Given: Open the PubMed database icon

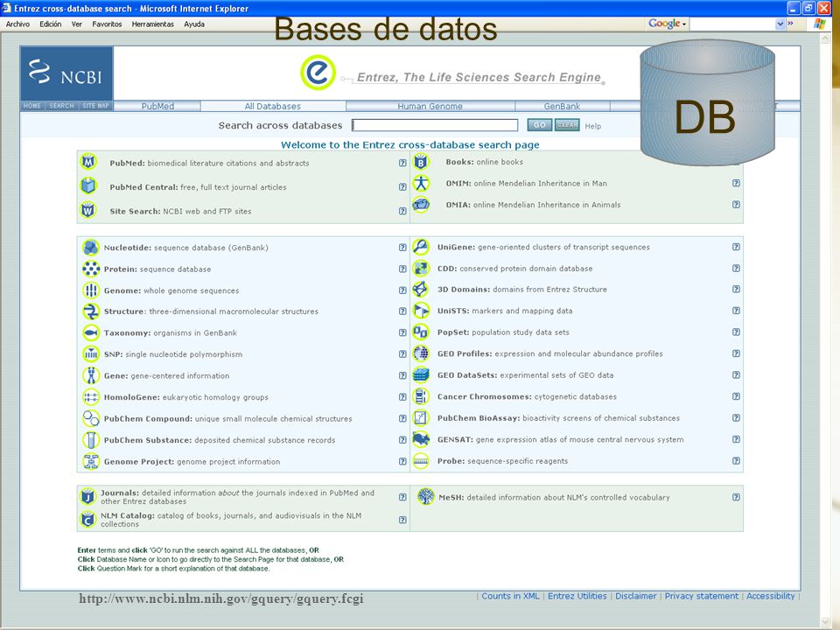Looking at the screenshot, I should [88, 161].
